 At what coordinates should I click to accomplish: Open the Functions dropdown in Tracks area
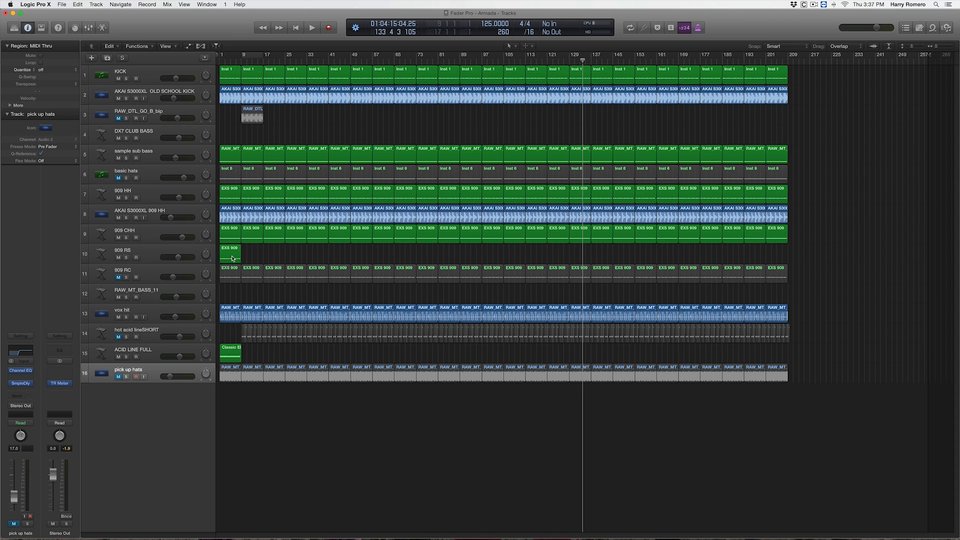click(x=138, y=46)
